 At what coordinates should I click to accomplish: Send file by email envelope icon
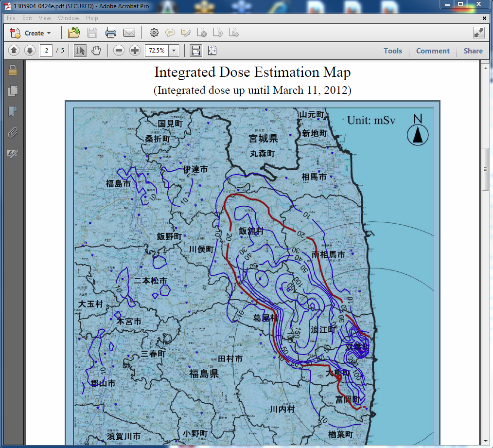pos(129,33)
